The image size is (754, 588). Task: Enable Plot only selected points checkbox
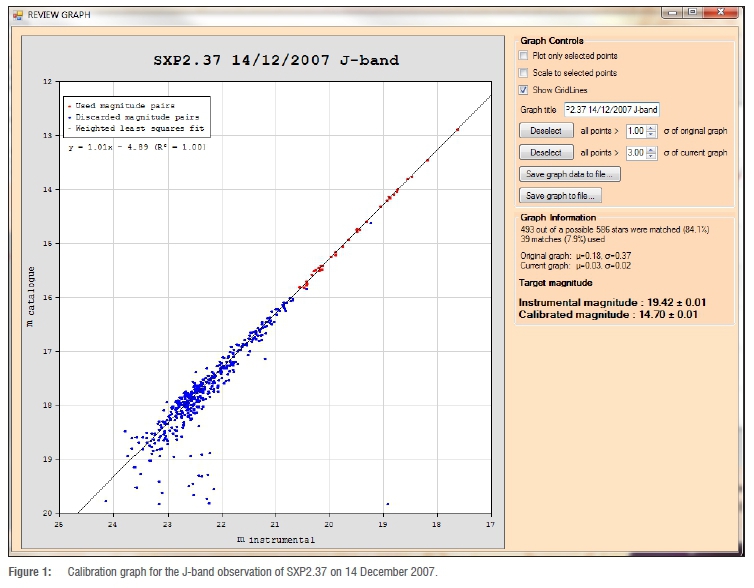[x=524, y=56]
